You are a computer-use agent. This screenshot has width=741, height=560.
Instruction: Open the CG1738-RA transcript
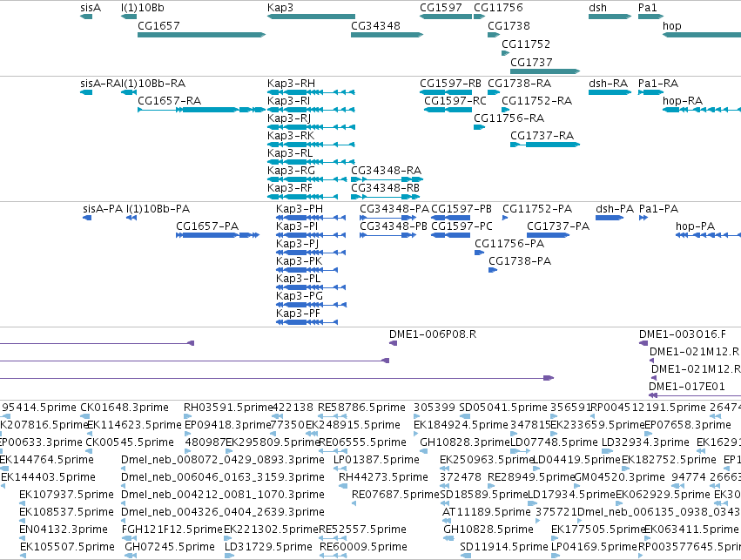[494, 92]
